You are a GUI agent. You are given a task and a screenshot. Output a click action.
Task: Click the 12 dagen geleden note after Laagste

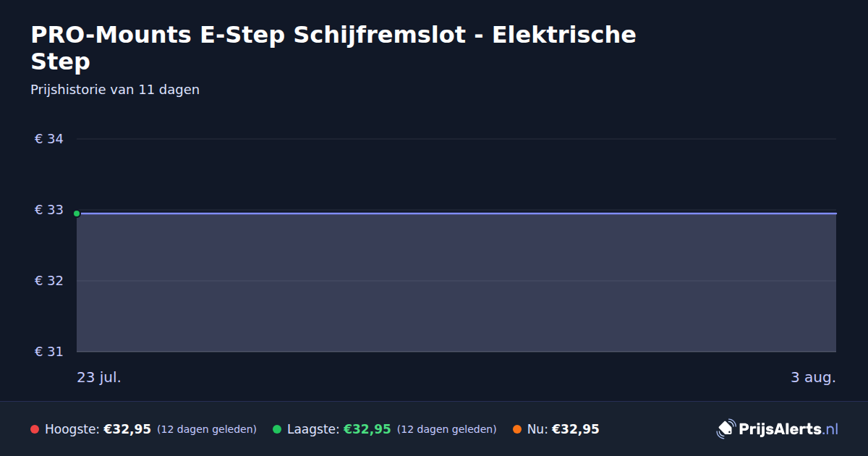point(447,429)
